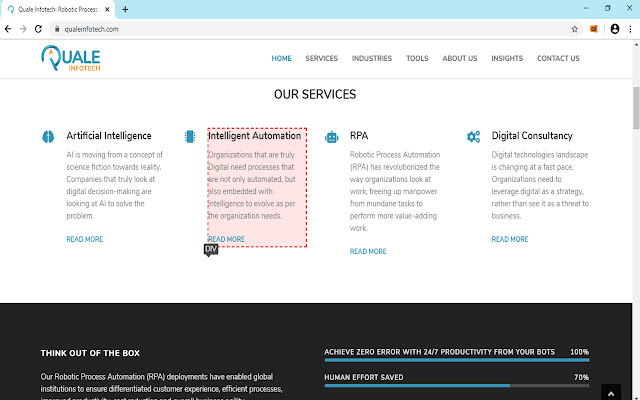Click the Intelligent Automation chip icon

point(190,136)
